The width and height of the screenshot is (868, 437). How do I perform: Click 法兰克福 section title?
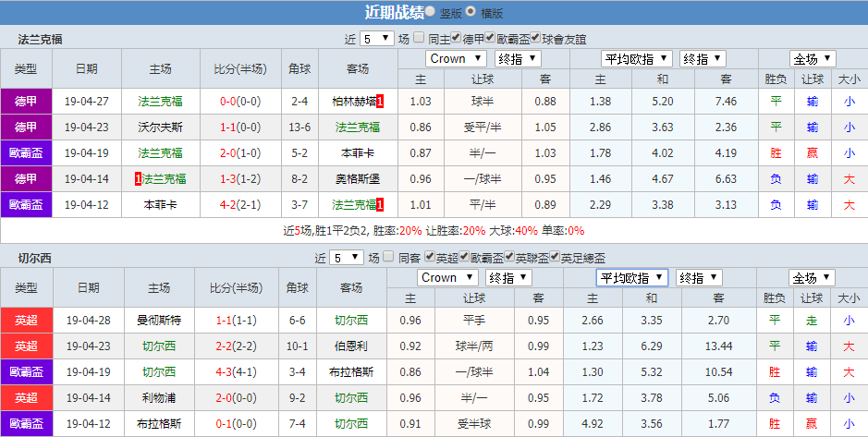click(x=40, y=40)
